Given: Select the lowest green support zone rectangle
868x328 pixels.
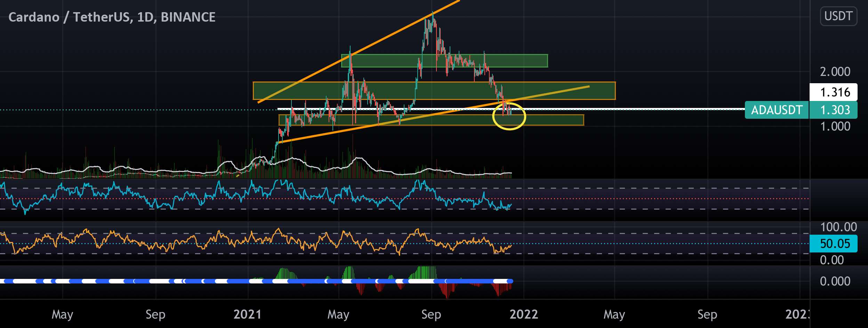Looking at the screenshot, I should click(431, 120).
